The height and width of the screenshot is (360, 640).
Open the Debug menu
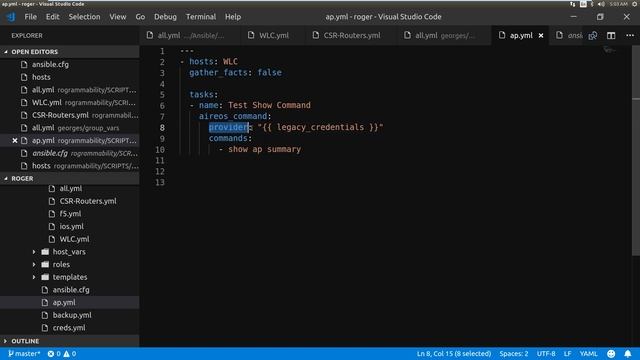tap(165, 17)
